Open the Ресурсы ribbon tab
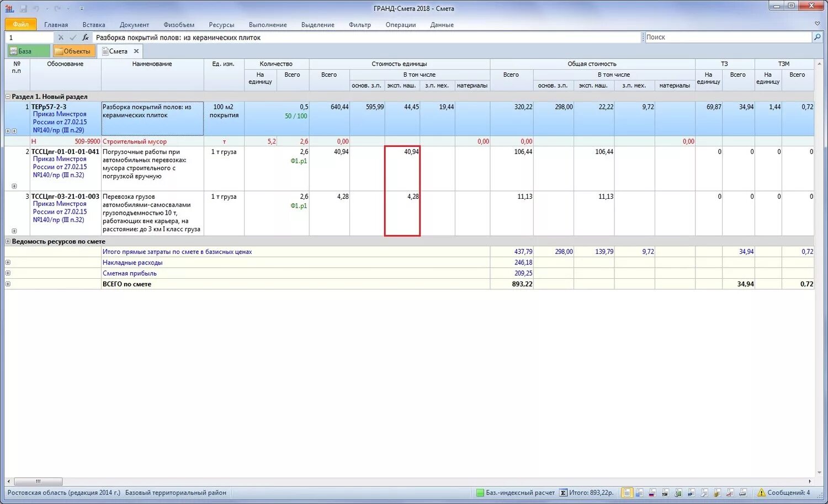This screenshot has width=828, height=504. pos(221,25)
